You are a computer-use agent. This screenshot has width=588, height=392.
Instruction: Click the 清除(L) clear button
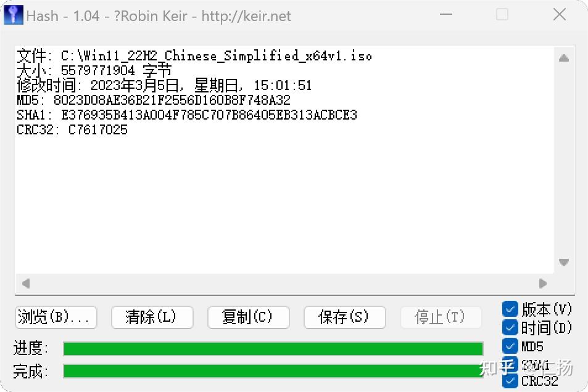tap(152, 317)
